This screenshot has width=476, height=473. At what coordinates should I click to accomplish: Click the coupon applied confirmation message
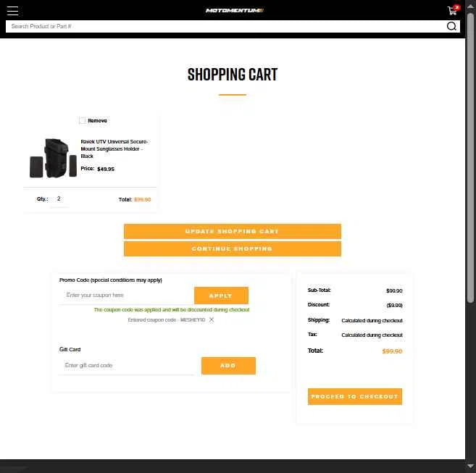(x=172, y=310)
